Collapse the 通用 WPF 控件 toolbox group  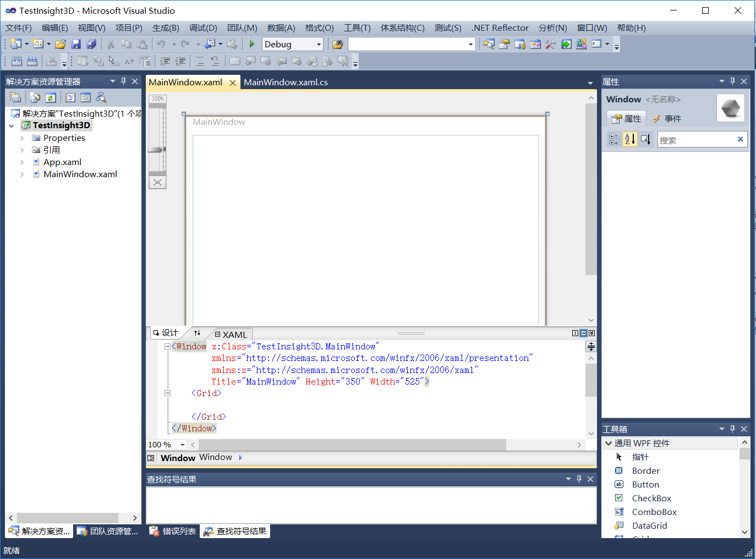(x=609, y=443)
